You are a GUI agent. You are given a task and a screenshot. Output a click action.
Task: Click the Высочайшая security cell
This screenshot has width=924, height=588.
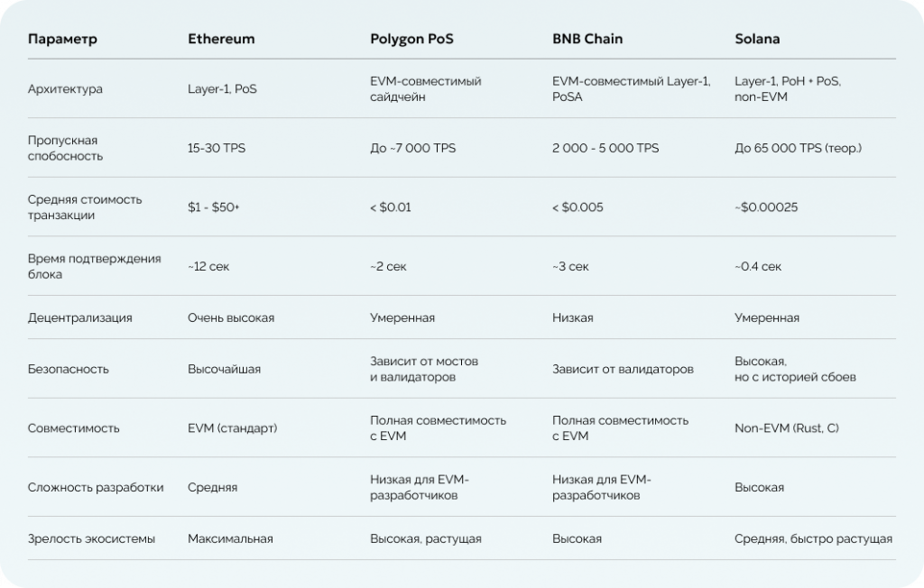pyautogui.click(x=223, y=369)
